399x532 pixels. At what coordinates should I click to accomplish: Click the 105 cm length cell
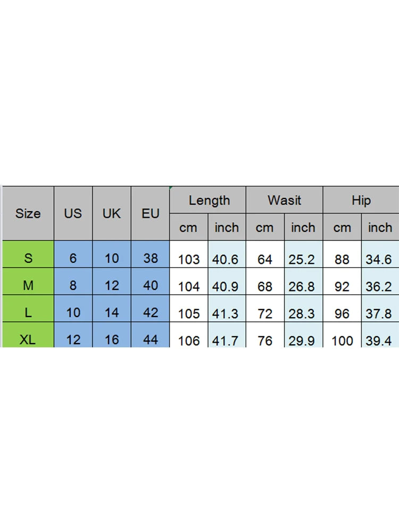pyautogui.click(x=189, y=313)
